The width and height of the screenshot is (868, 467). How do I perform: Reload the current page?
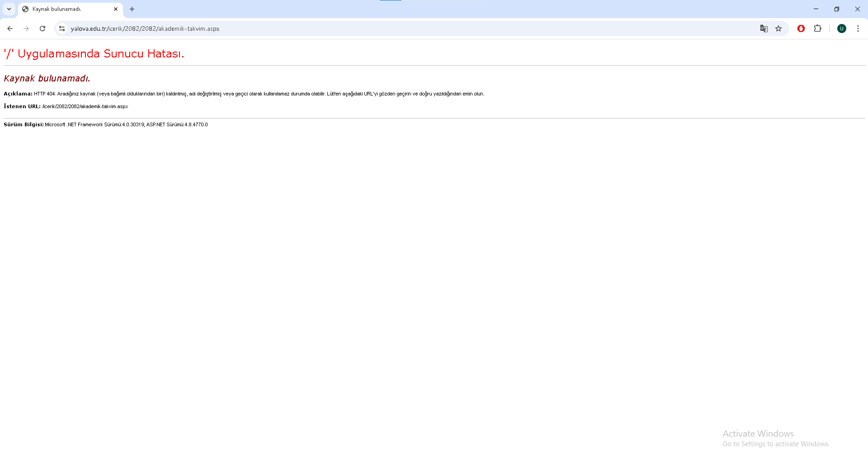coord(42,29)
